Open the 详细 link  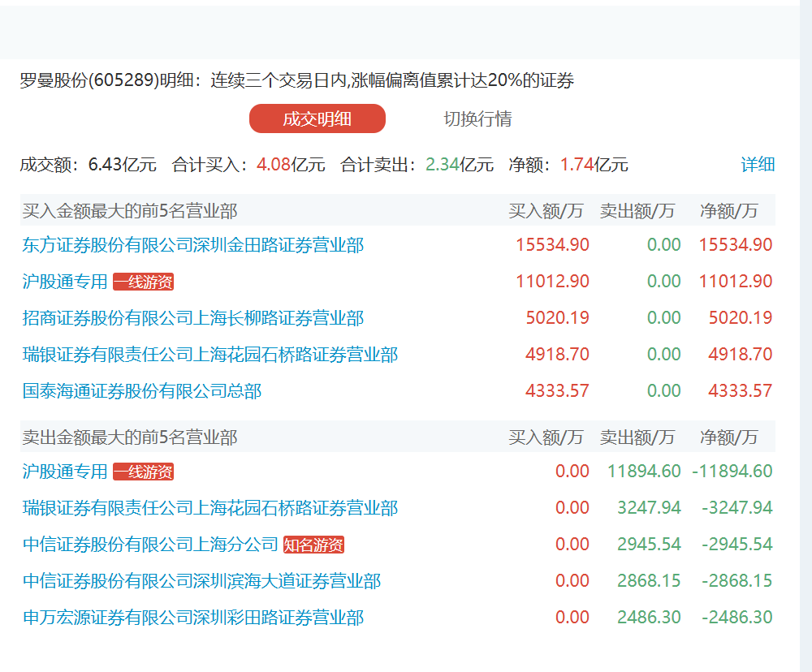click(x=758, y=164)
